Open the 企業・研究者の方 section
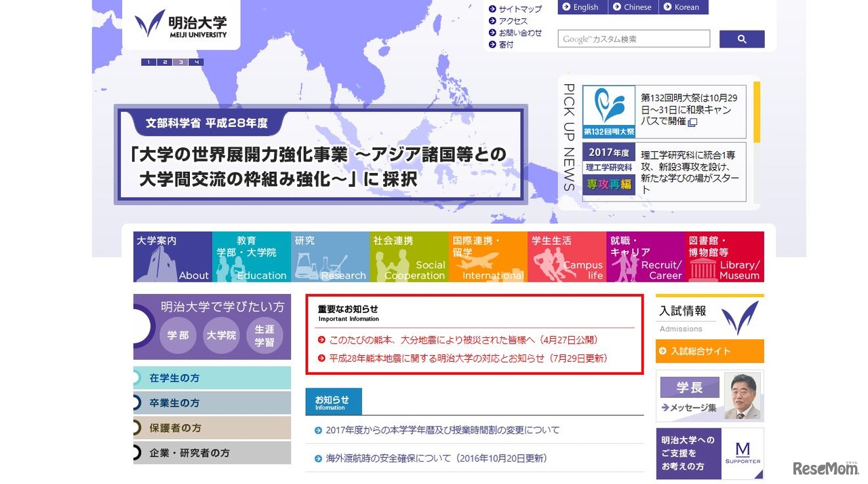 click(212, 453)
